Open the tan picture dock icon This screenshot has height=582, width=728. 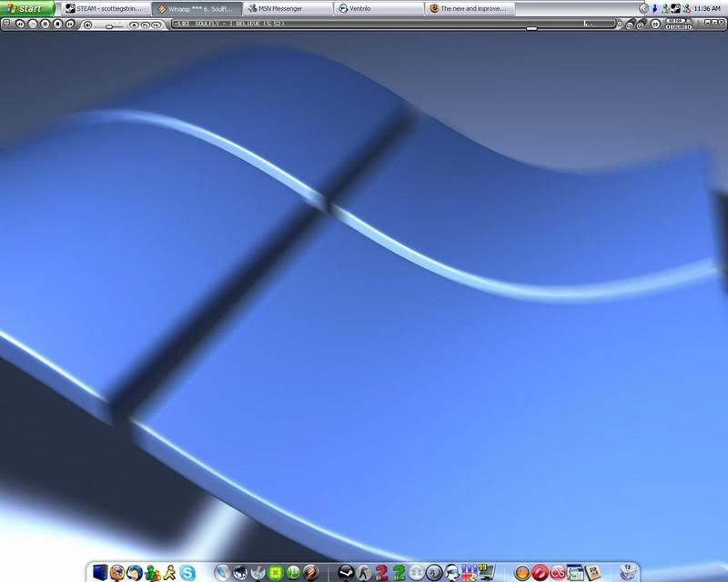point(593,573)
